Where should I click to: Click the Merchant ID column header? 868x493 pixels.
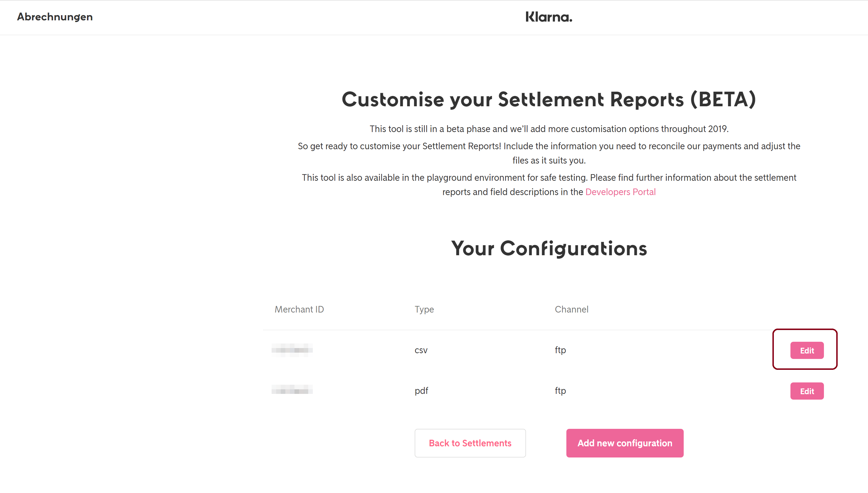299,309
